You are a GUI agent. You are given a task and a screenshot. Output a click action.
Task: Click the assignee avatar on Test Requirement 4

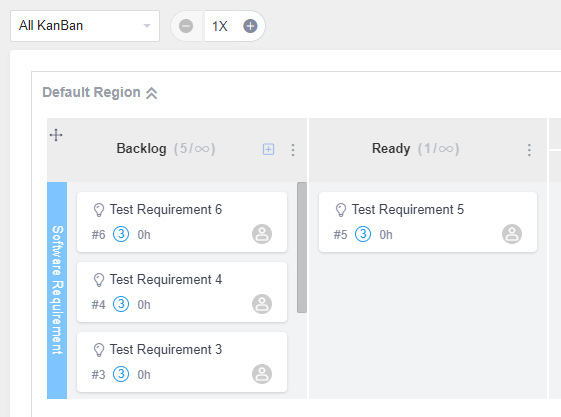[x=262, y=304]
